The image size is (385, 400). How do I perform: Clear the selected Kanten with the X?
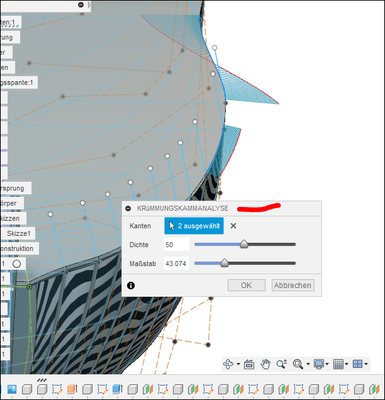click(x=233, y=226)
